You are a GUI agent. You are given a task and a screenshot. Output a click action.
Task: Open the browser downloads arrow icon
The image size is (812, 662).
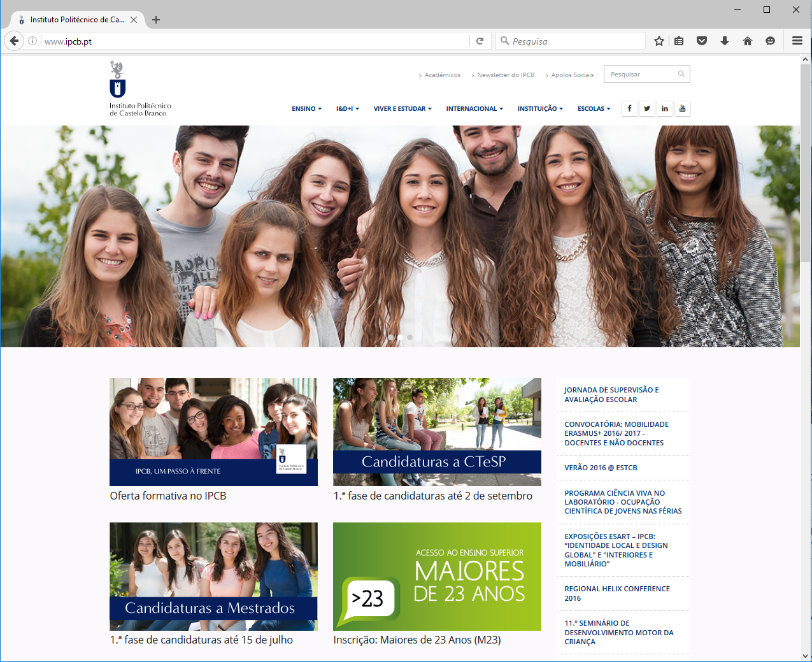(x=725, y=41)
